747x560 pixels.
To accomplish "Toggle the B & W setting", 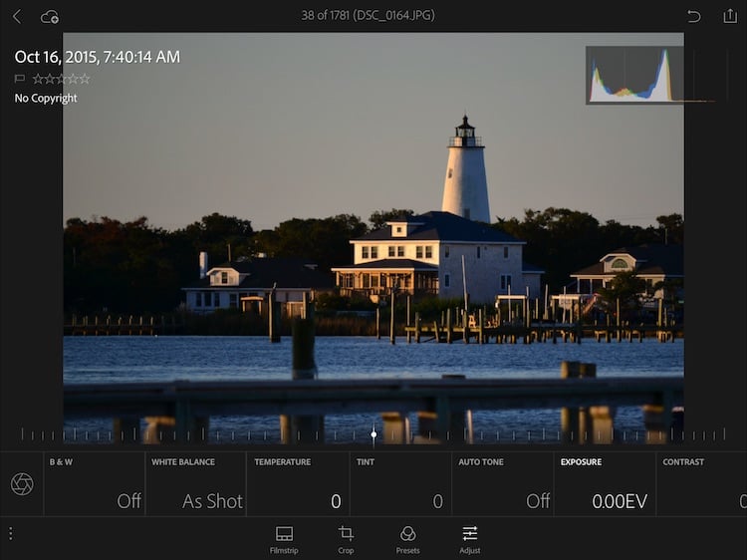I will (x=95, y=484).
